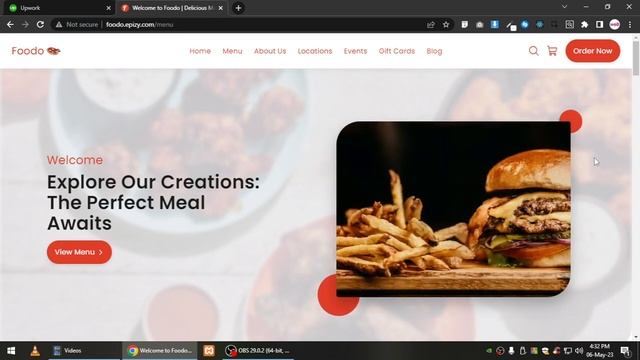Open About Us nav link

pos(270,51)
